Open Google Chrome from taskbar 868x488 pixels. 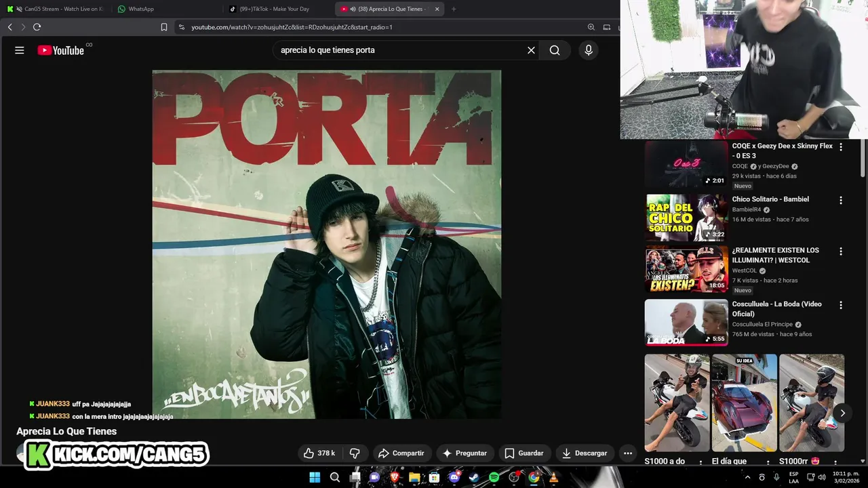[534, 477]
